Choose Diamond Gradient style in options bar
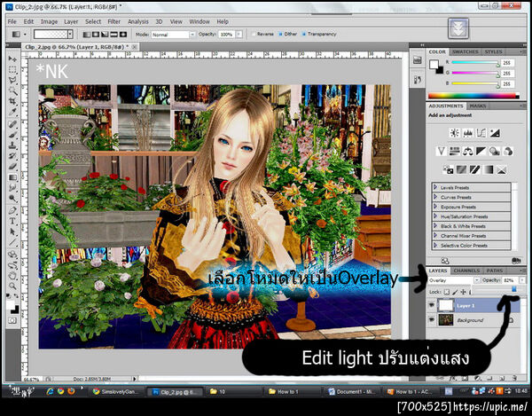532x416 pixels. pyautogui.click(x=123, y=35)
